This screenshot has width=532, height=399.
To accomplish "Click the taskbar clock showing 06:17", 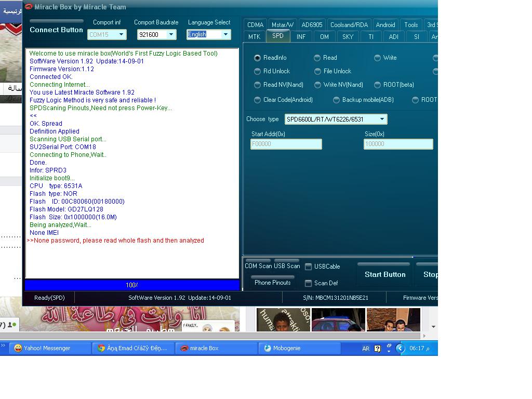I will point(419,349).
